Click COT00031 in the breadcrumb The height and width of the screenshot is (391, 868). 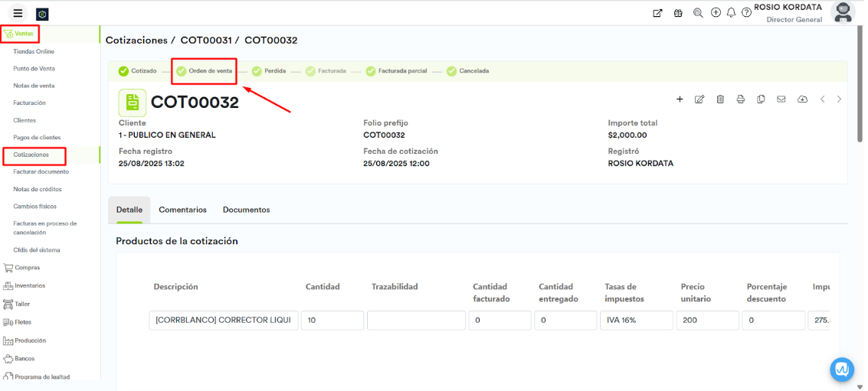pos(207,40)
